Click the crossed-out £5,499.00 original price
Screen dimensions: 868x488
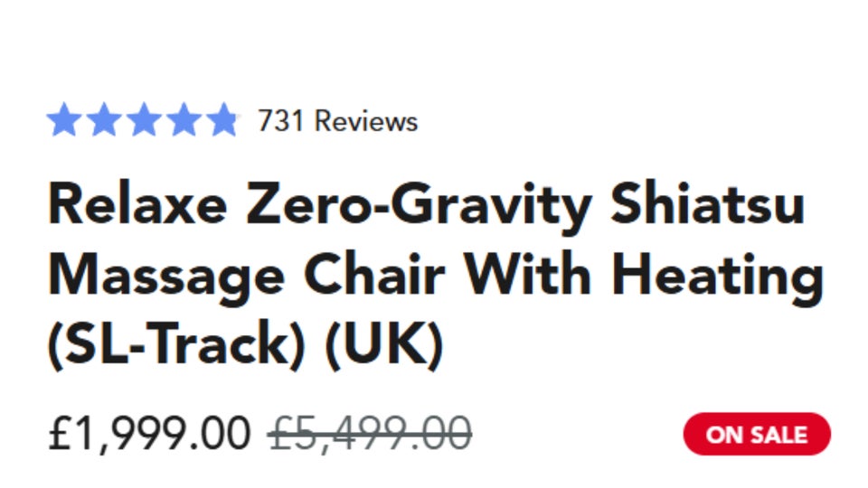pos(370,436)
